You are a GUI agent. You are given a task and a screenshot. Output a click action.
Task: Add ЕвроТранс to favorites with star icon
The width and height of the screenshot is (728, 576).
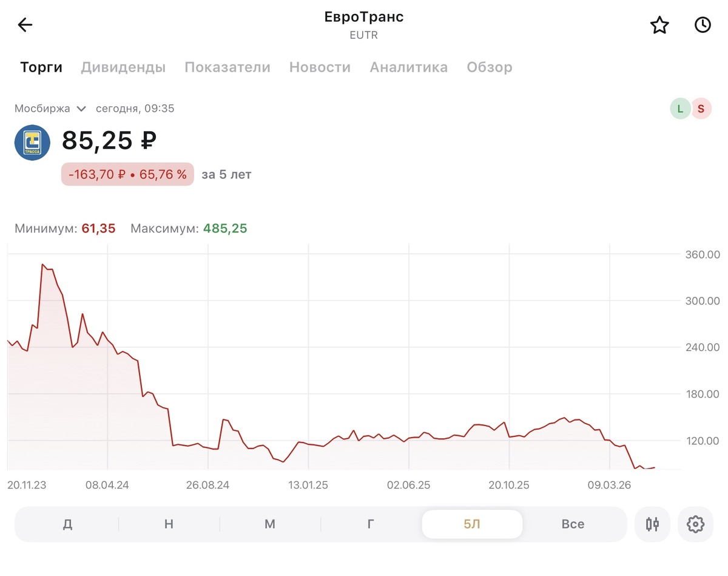tap(659, 25)
